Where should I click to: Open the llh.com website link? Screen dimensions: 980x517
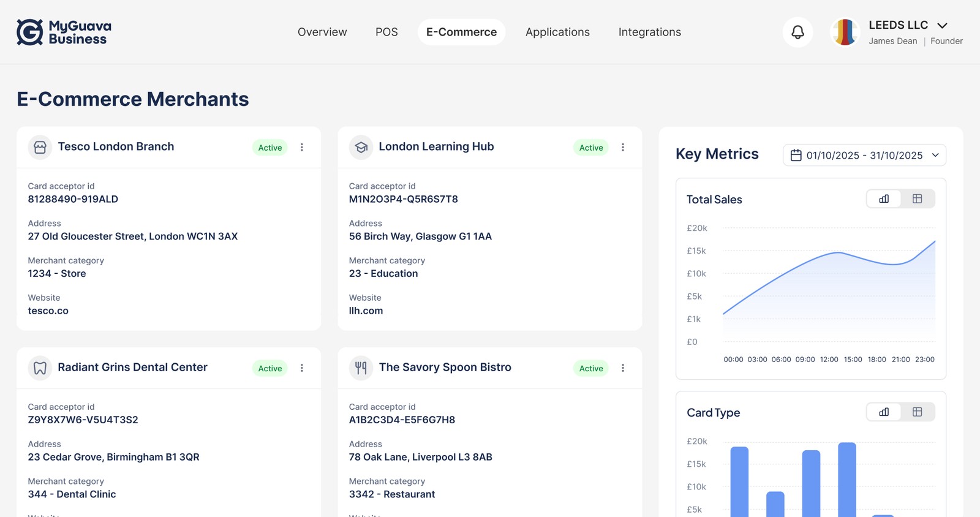click(x=366, y=311)
